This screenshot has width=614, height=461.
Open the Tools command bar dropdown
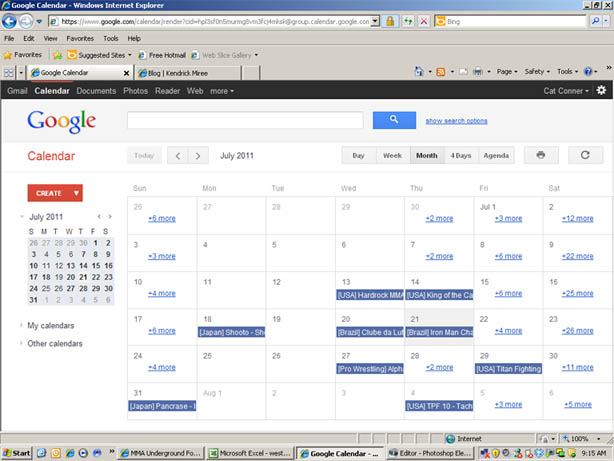[567, 72]
